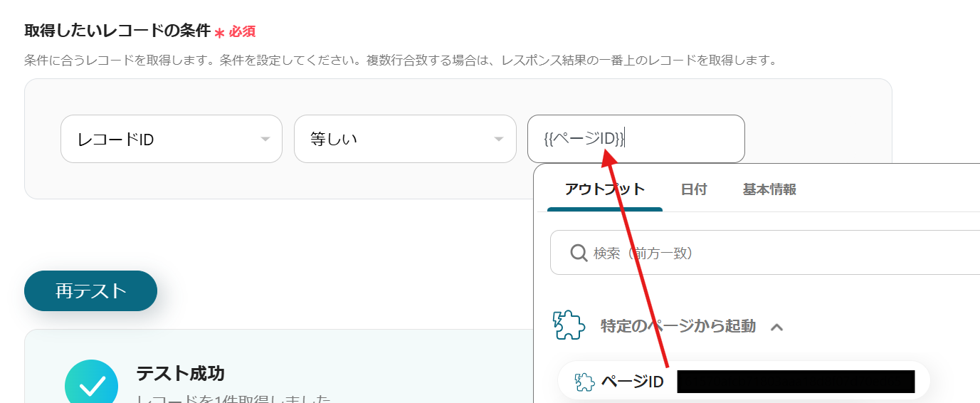Screen dimensions: 980x403
Task: Focus the {{ページID}} value input field
Action: tap(636, 139)
